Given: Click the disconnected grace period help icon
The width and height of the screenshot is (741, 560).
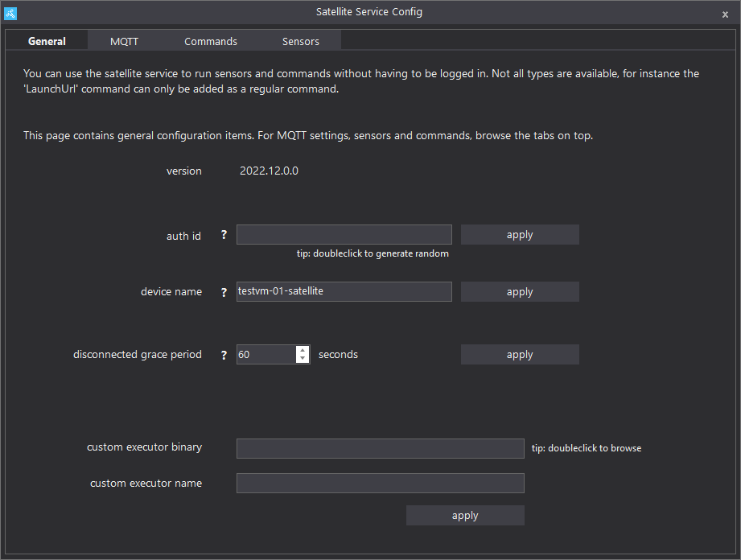Looking at the screenshot, I should click(224, 355).
